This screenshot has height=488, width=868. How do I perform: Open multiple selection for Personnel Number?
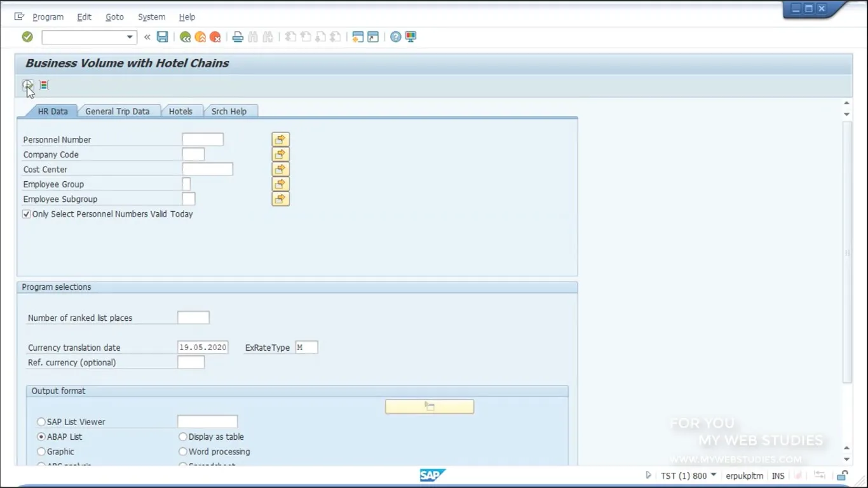[x=280, y=139]
